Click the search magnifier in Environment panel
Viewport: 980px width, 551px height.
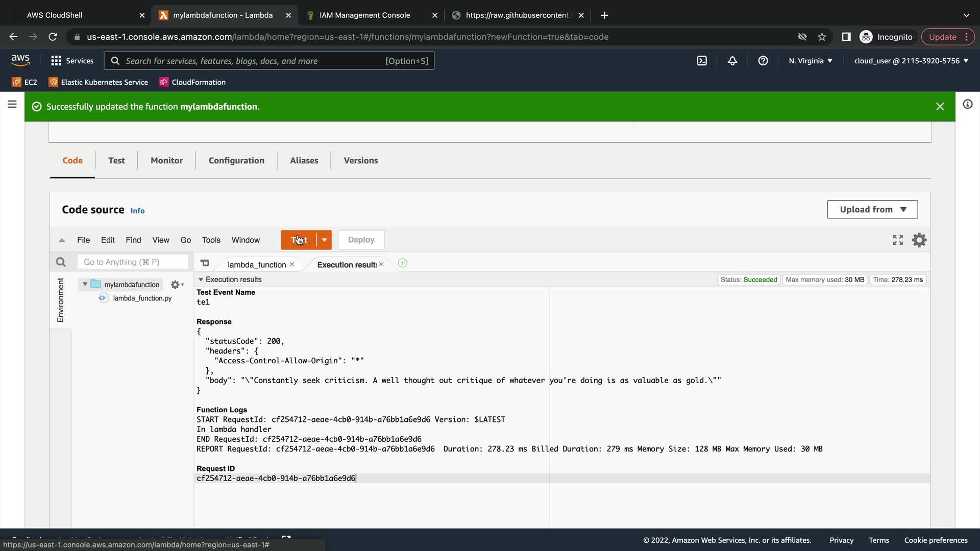point(61,262)
